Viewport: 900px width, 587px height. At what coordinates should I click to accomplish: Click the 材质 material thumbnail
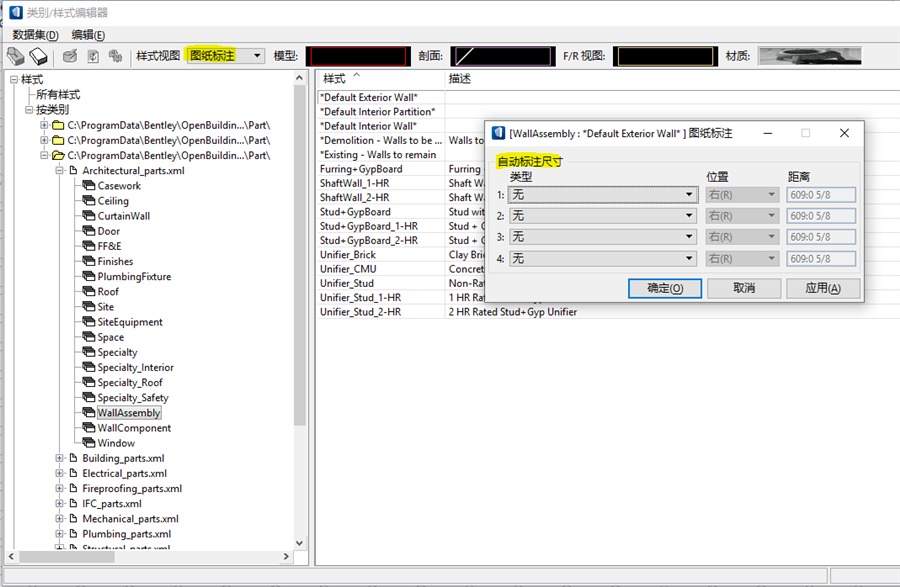pos(810,56)
